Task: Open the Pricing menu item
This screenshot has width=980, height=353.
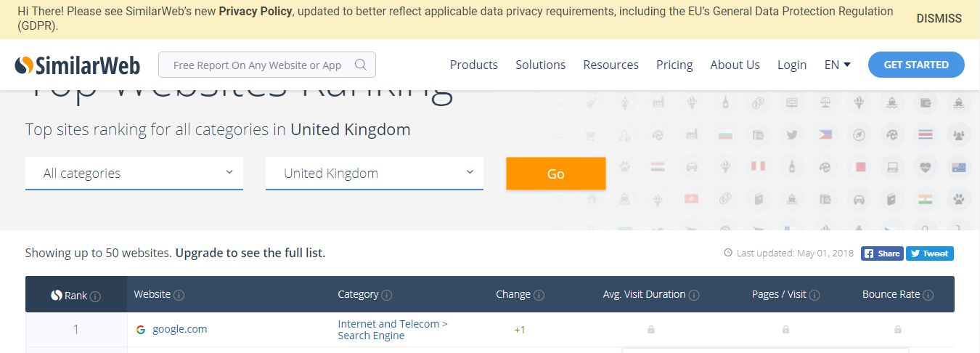Action: click(674, 65)
